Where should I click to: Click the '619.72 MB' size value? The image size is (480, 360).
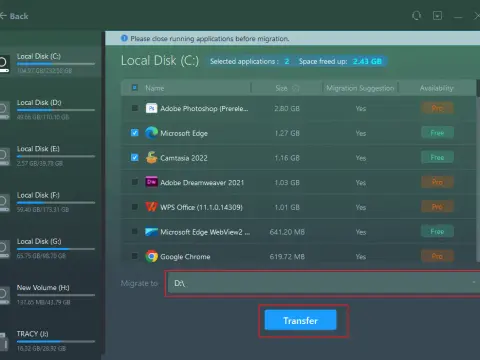point(287,257)
